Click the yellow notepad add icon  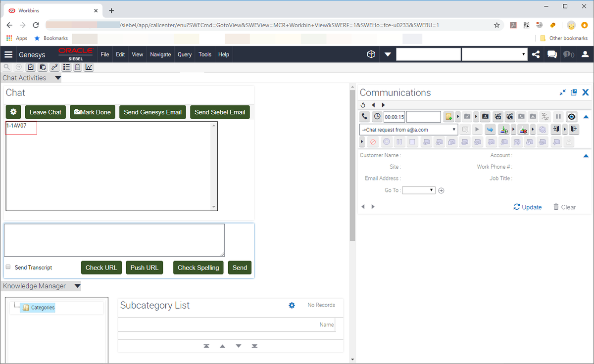click(448, 117)
